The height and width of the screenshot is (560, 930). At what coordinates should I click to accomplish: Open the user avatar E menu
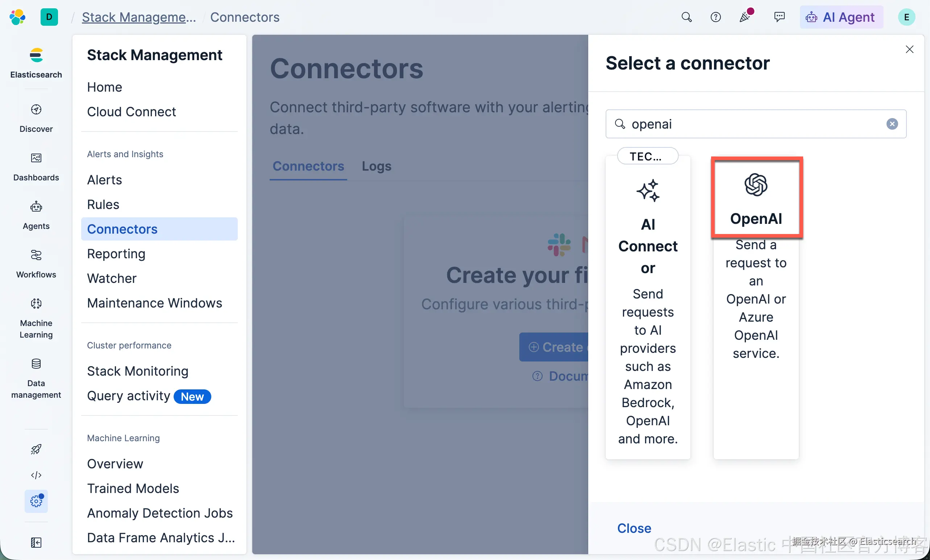pos(906,17)
